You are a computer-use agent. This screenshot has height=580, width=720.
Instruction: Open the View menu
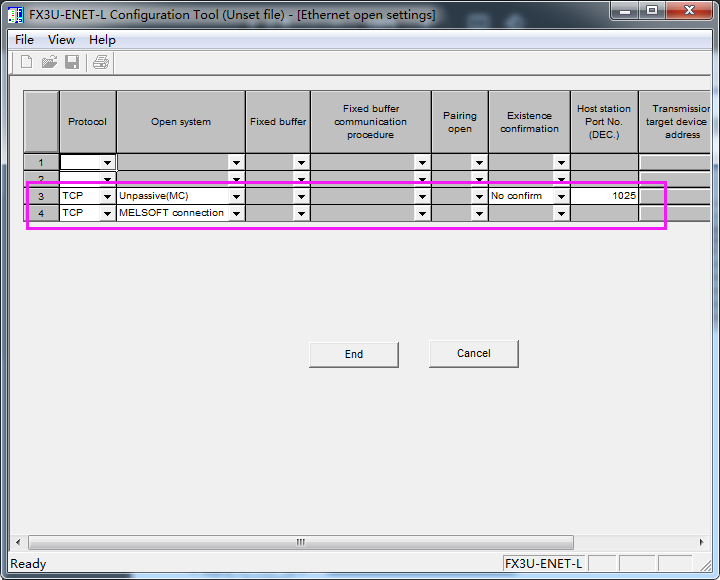(62, 40)
